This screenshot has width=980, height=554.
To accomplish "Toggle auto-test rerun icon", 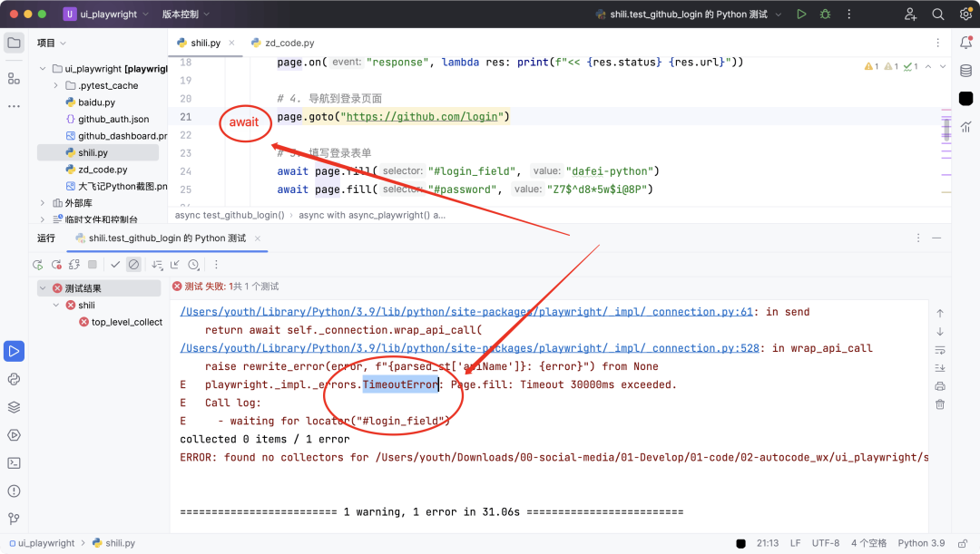I will click(74, 265).
